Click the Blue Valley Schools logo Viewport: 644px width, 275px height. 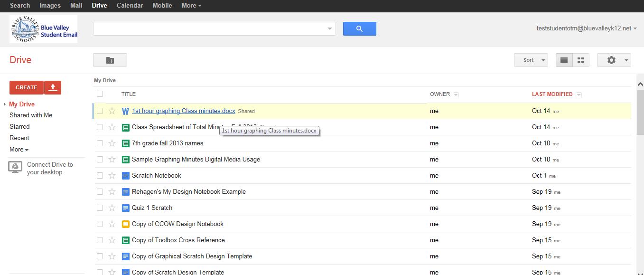click(43, 29)
